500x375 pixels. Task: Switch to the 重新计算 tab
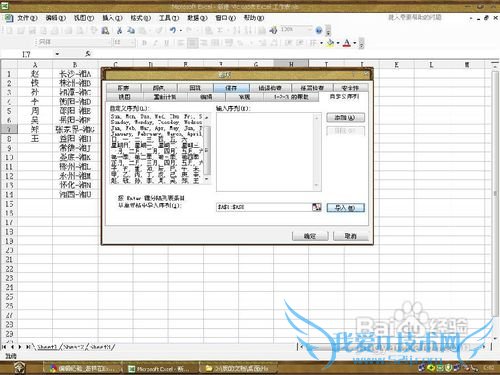pyautogui.click(x=165, y=97)
